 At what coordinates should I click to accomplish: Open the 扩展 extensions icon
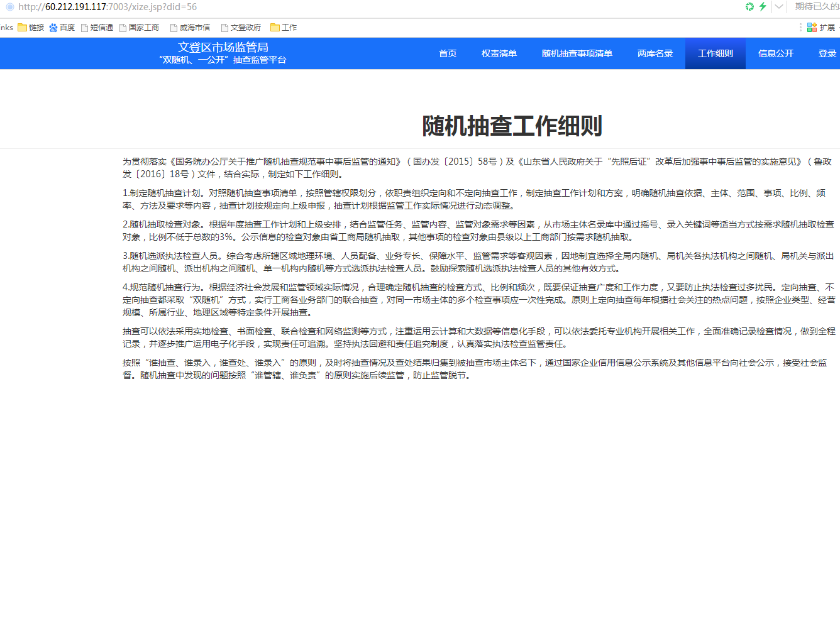pyautogui.click(x=821, y=28)
